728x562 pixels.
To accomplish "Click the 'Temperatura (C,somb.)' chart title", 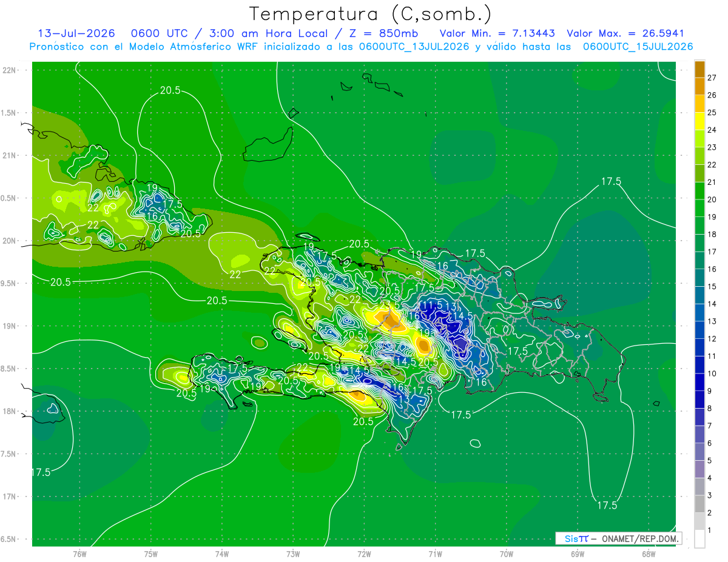I will (x=370, y=14).
